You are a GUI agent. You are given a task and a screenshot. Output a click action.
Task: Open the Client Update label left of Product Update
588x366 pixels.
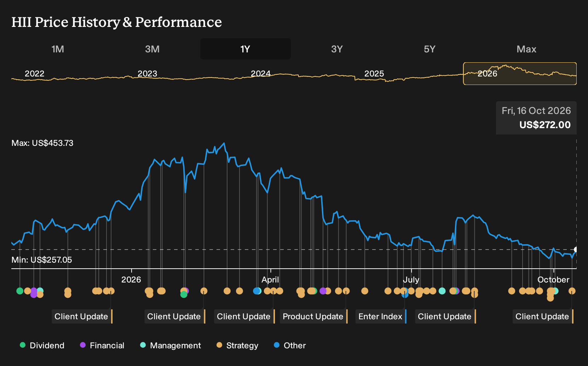244,316
